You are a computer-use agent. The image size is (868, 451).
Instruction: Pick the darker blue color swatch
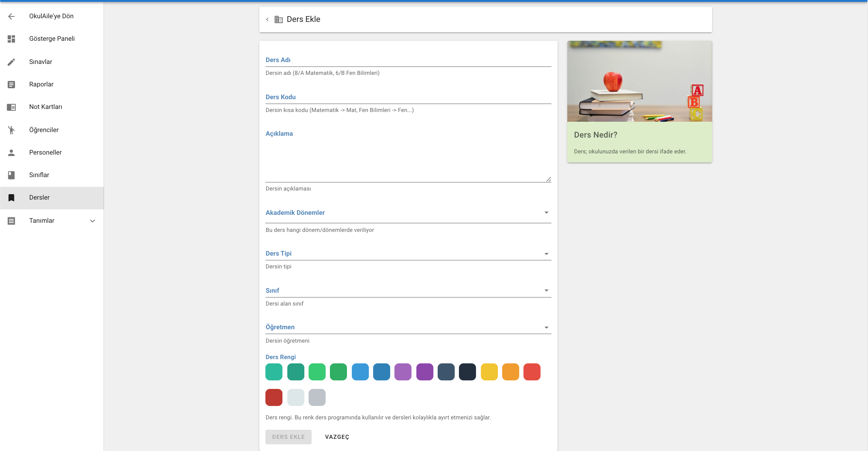pyautogui.click(x=381, y=372)
